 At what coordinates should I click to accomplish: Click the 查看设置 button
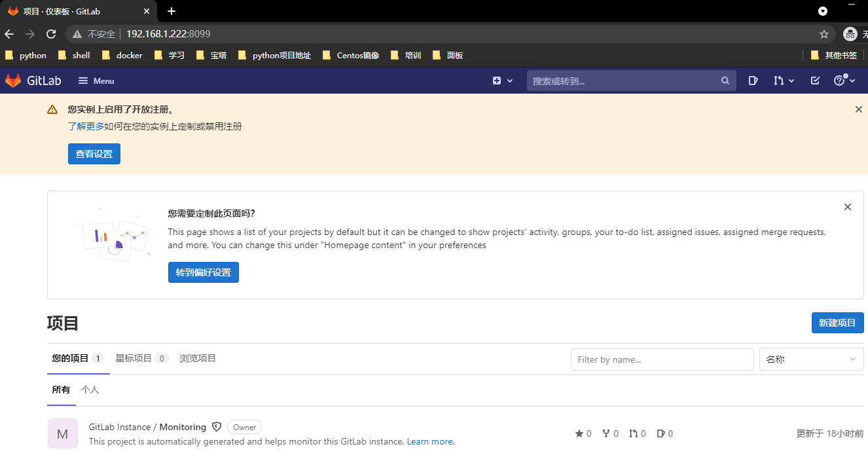tap(94, 153)
